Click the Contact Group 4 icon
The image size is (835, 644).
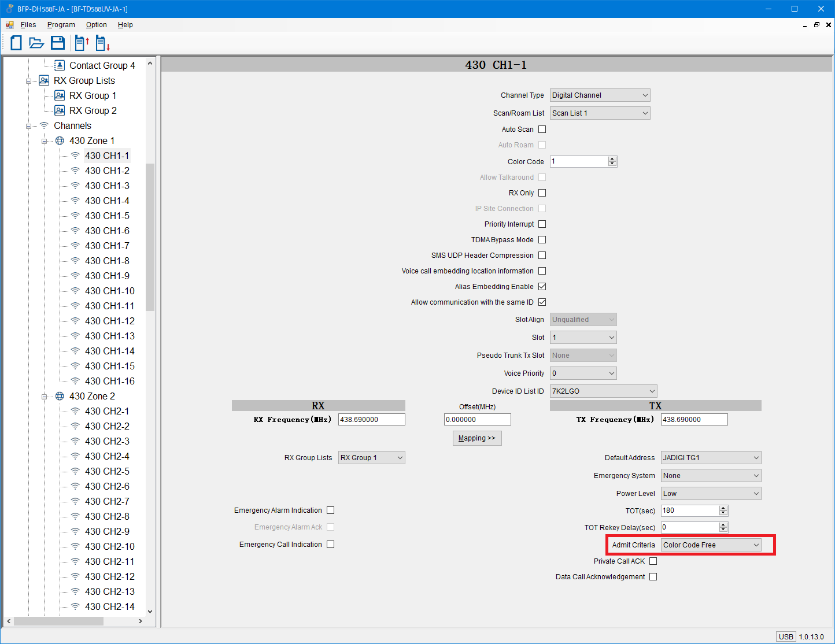coord(60,65)
